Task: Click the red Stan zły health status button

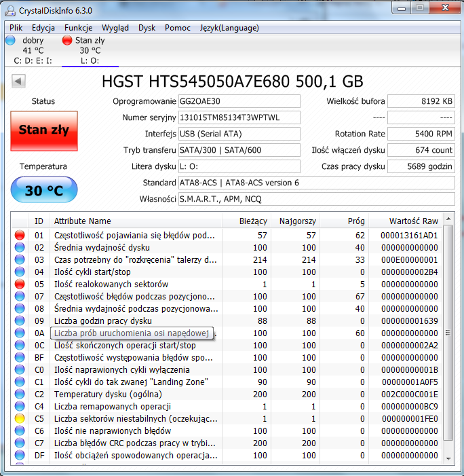Action: (44, 130)
